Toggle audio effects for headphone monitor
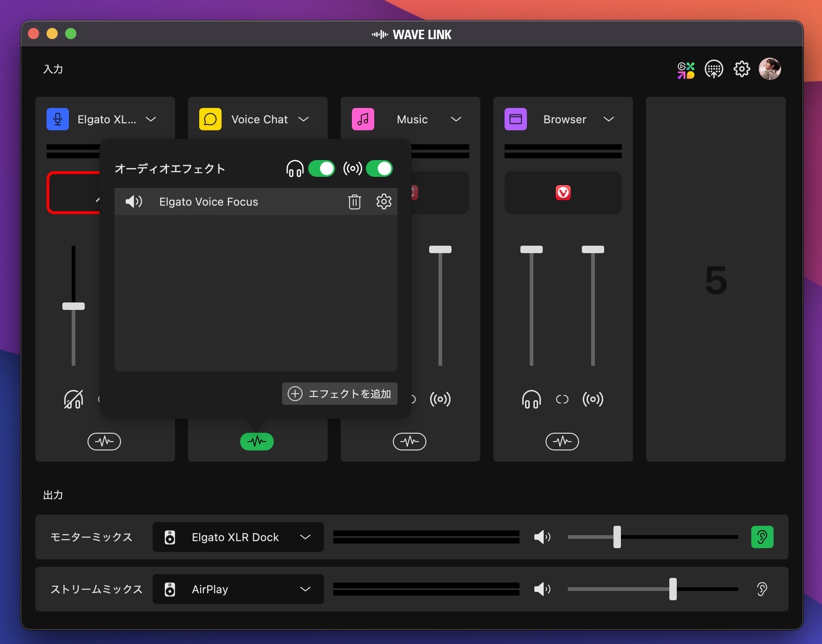Viewport: 822px width, 644px height. click(321, 168)
